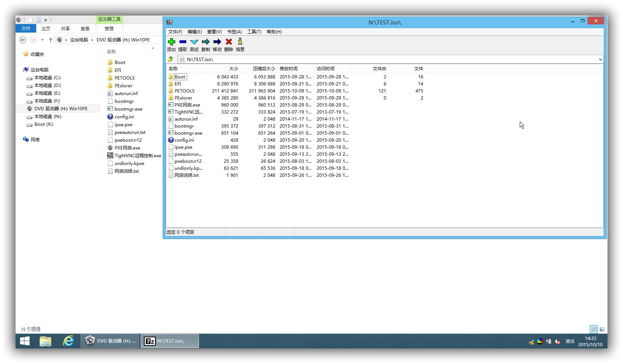The height and width of the screenshot is (364, 623).
Task: Click Explorer up-directory arrow
Action: [x=51, y=40]
